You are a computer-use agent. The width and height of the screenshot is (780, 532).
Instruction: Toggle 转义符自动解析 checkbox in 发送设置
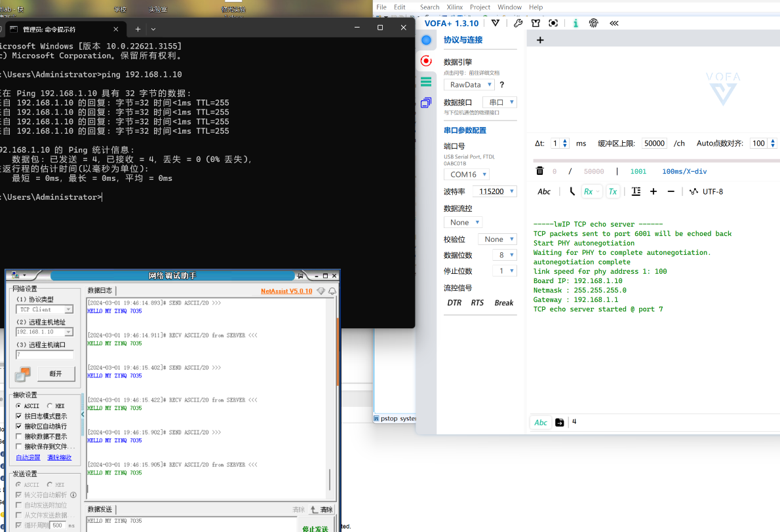(x=19, y=495)
